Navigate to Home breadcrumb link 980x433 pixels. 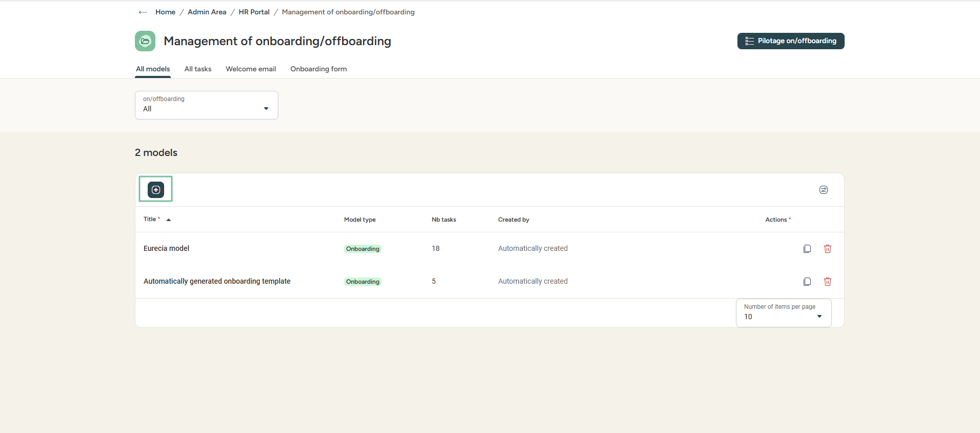[x=165, y=12]
